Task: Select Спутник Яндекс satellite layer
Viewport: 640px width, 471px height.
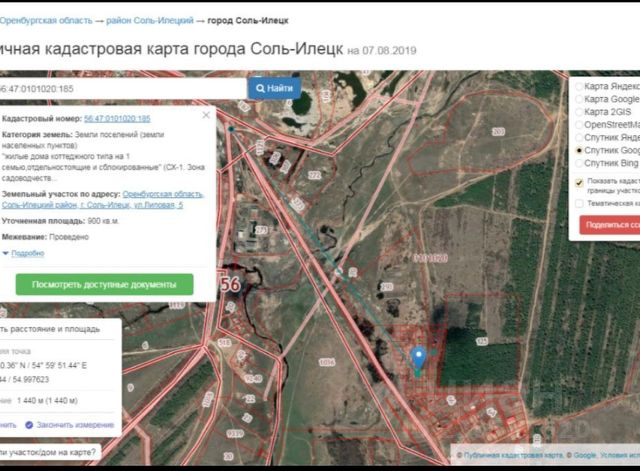Action: [x=579, y=137]
